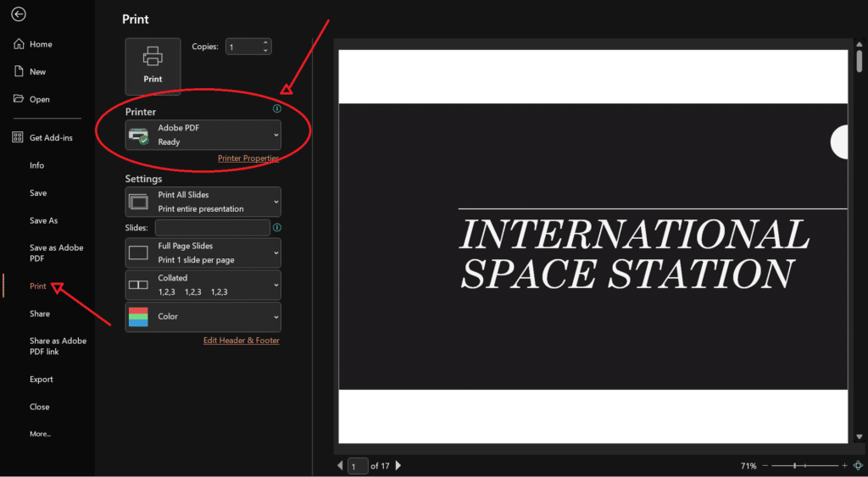This screenshot has height=477, width=868.
Task: Open the Collated dropdown
Action: [x=203, y=285]
